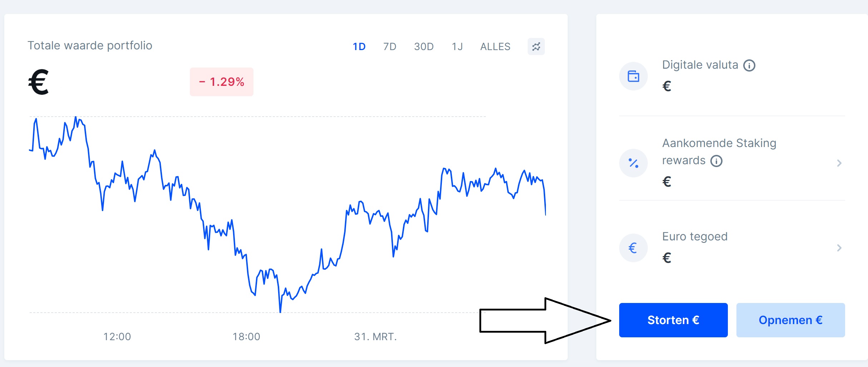Click the 18:00 label on chart axis
This screenshot has width=868, height=367.
click(x=246, y=337)
